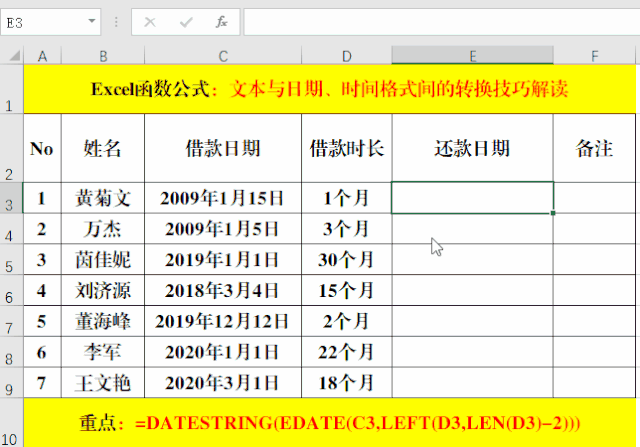Screen dimensions: 640x447
Task: Open the Insert Function fx icon
Action: click(x=222, y=22)
